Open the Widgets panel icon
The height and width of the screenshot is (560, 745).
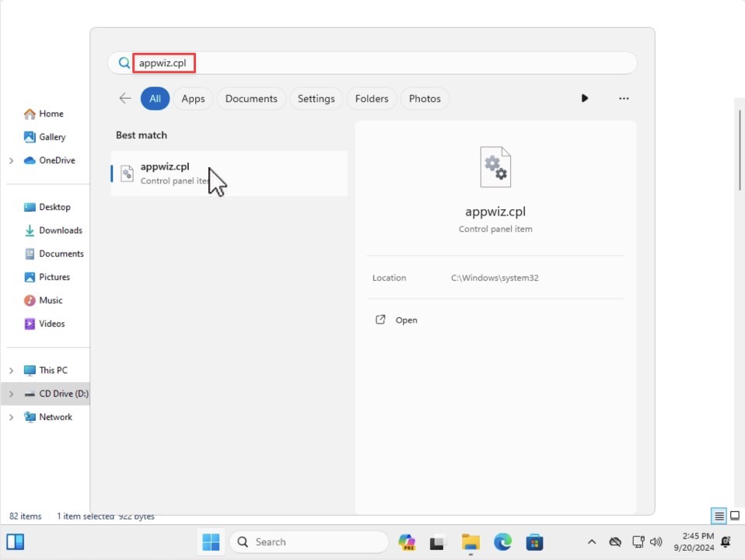click(16, 542)
